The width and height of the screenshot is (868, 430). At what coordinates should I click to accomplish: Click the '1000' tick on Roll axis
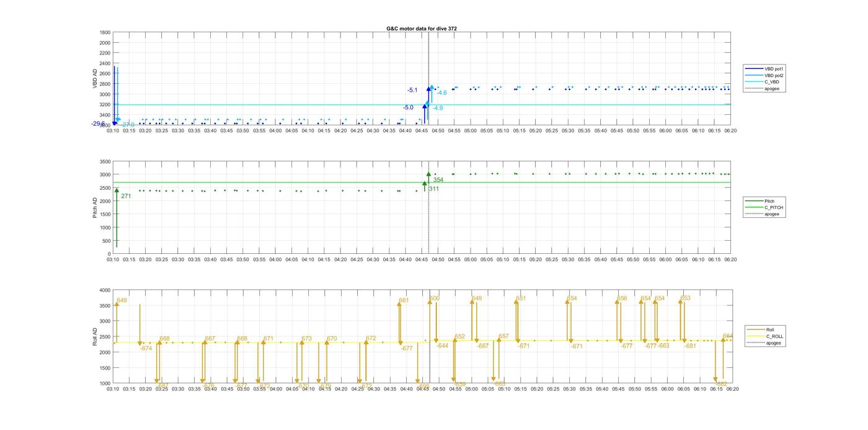(x=105, y=383)
